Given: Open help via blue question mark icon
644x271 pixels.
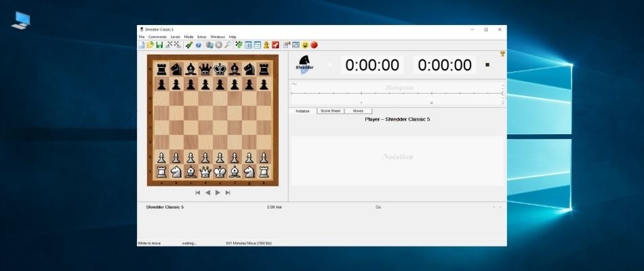Looking at the screenshot, I should pyautogui.click(x=199, y=45).
